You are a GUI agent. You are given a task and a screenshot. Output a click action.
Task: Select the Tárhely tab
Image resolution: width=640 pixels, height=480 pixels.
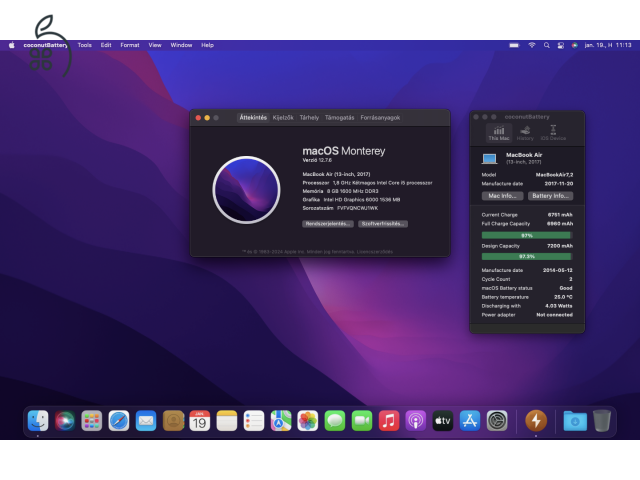pyautogui.click(x=309, y=117)
